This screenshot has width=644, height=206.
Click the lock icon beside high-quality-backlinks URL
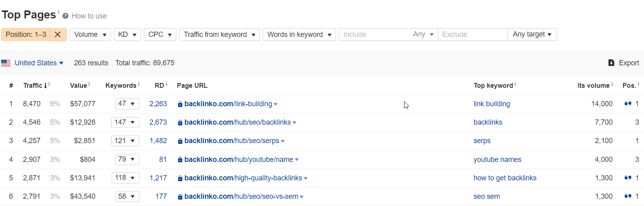pos(180,178)
